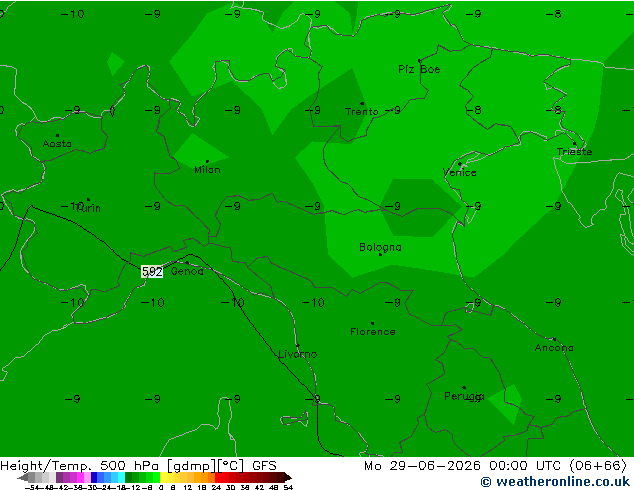The image size is (634, 490).
Task: Click the dark blue swatch in the legend
Action: click(x=94, y=477)
